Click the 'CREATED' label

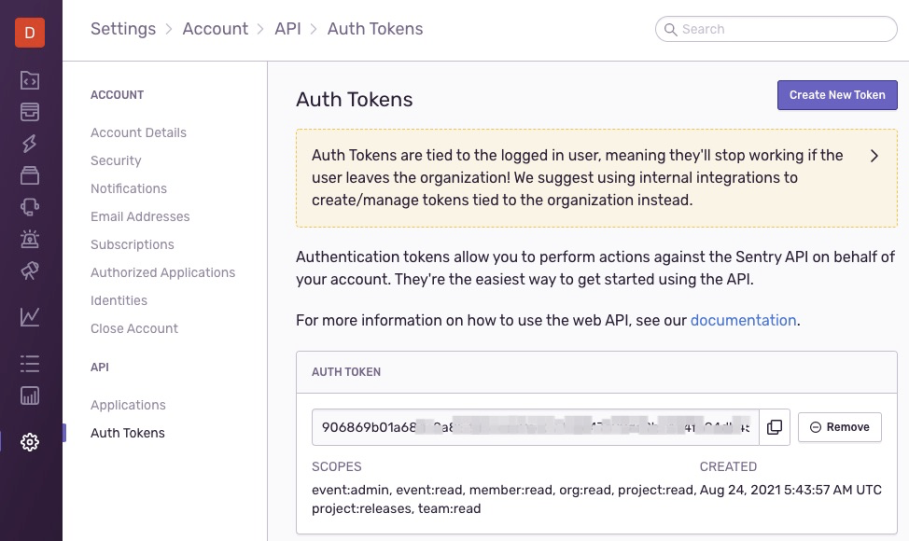[728, 467]
